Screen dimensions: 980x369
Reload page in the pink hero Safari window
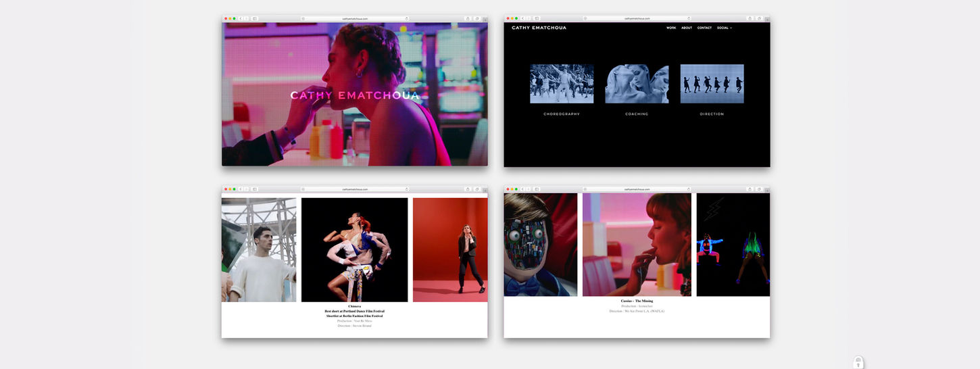click(407, 19)
